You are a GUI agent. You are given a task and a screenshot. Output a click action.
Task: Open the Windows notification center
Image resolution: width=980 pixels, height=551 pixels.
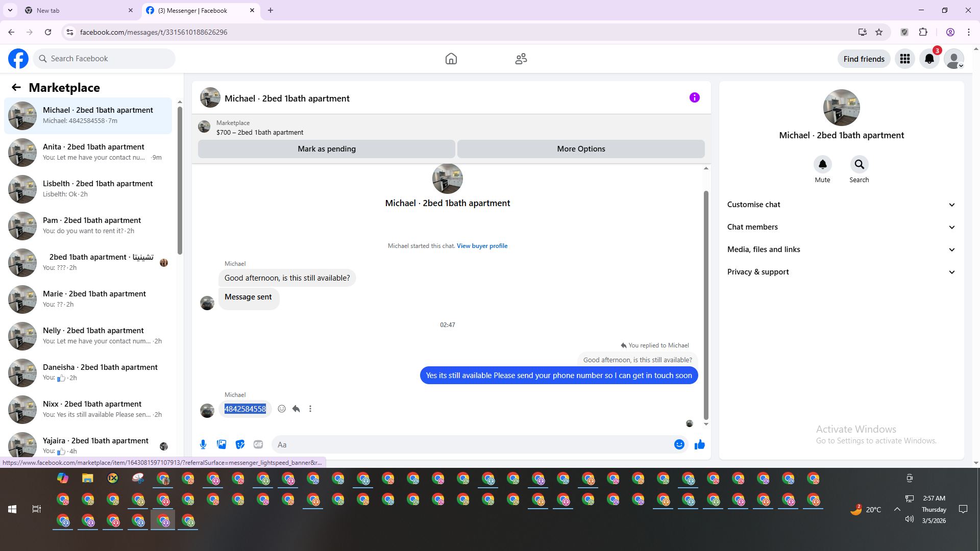[963, 509]
